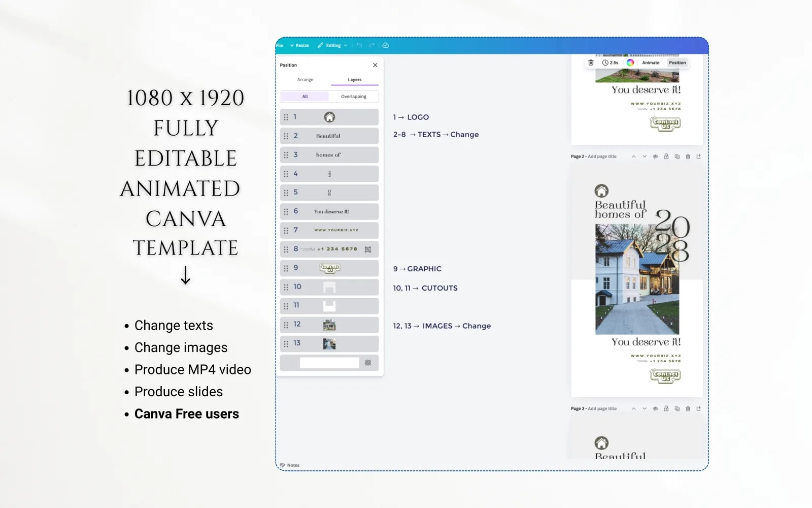Switch to the Layers tab
Screen dimensions: 812x508
(354, 80)
